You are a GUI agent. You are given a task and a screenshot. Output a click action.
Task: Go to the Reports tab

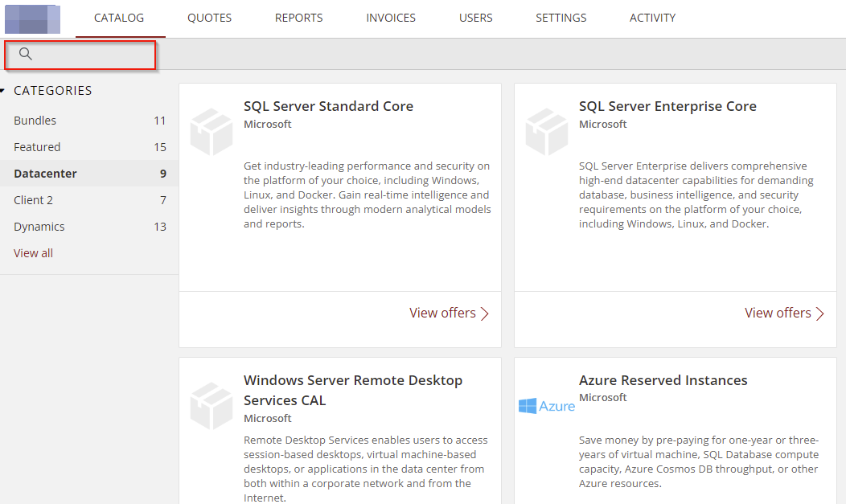(x=299, y=18)
